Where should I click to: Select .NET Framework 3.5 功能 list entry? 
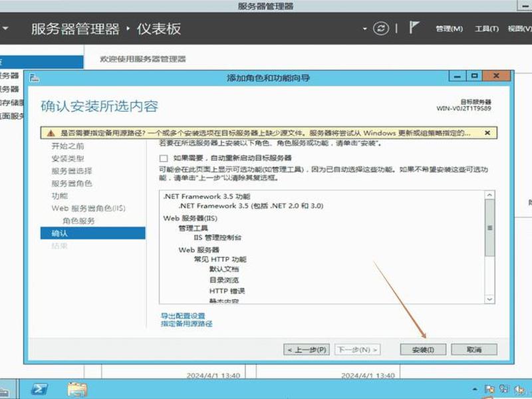[206, 196]
